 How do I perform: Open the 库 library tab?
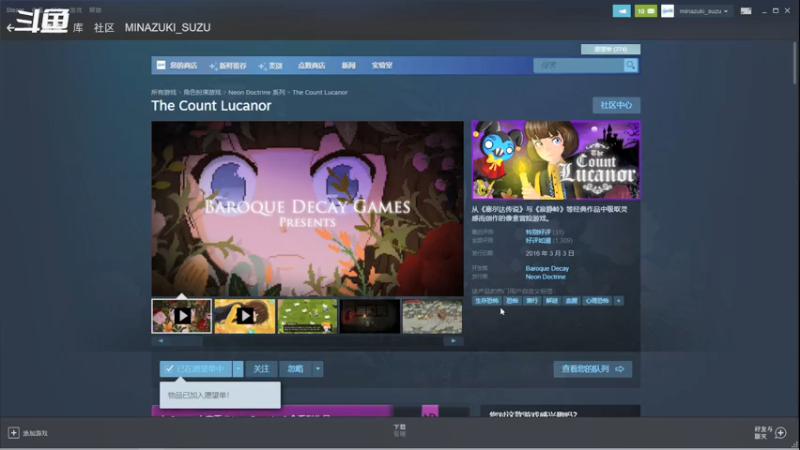click(x=78, y=28)
